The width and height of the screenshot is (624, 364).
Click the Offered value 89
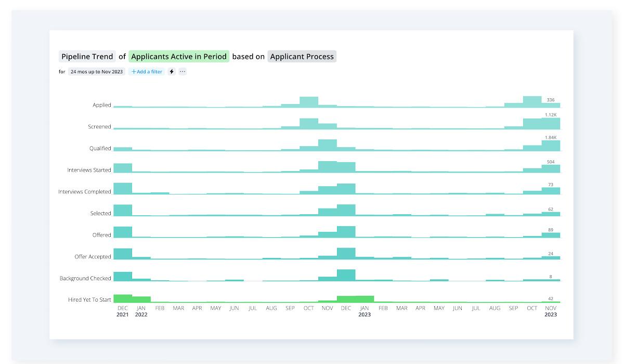[x=551, y=230]
